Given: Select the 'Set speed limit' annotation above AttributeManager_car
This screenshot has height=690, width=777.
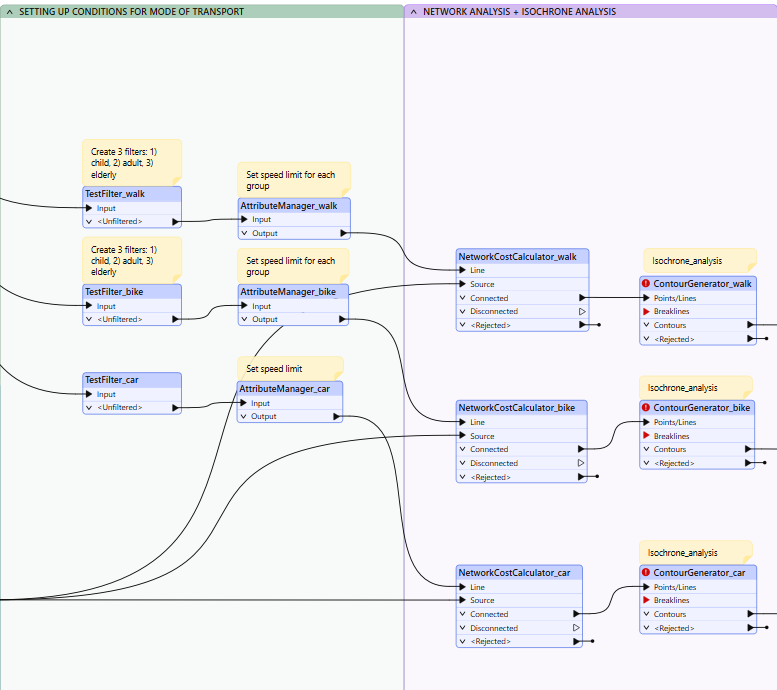Looking at the screenshot, I should [290, 369].
